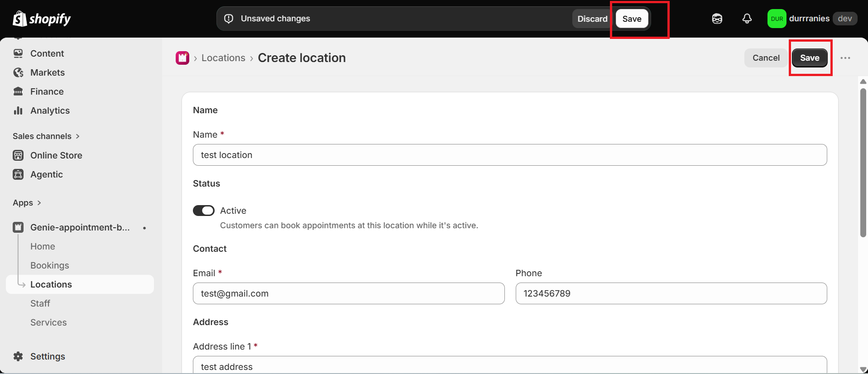Click the Genie-appointment app pin dot
868x374 pixels.
(144, 228)
